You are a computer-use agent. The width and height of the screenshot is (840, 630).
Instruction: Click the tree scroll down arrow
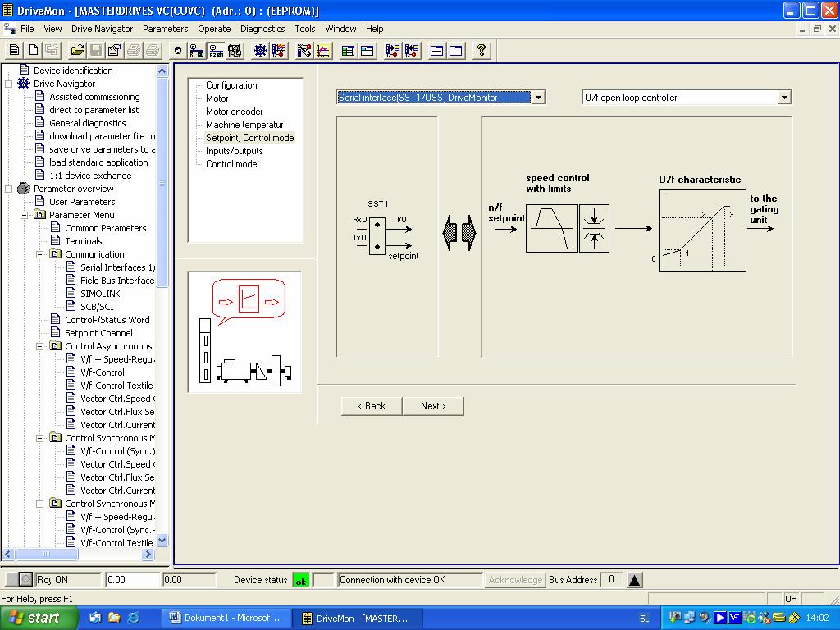[x=162, y=540]
